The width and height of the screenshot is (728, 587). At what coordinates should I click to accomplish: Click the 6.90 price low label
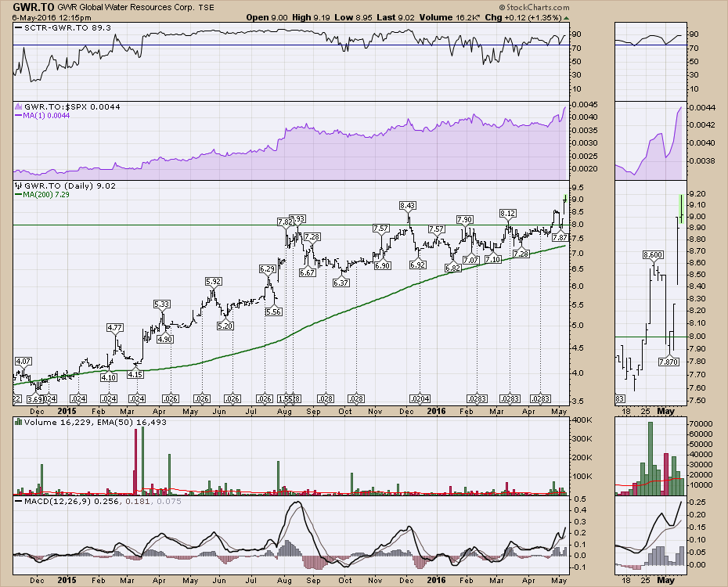tap(383, 266)
